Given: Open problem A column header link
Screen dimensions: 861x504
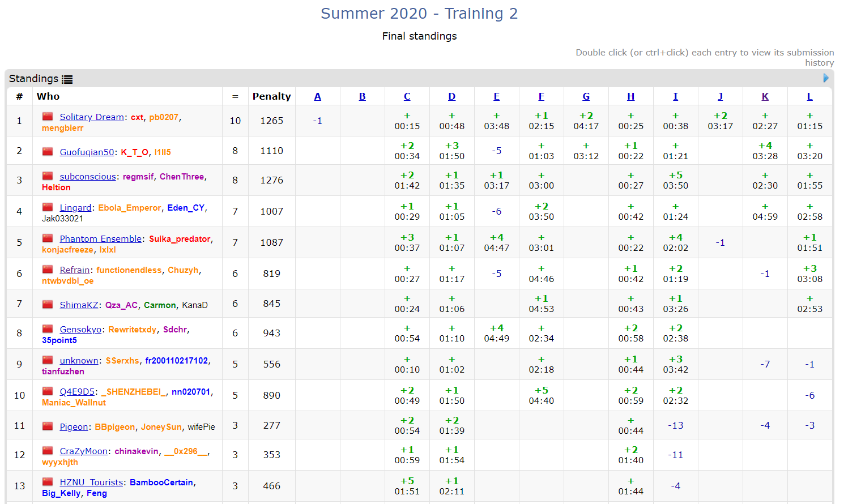Looking at the screenshot, I should click(317, 96).
